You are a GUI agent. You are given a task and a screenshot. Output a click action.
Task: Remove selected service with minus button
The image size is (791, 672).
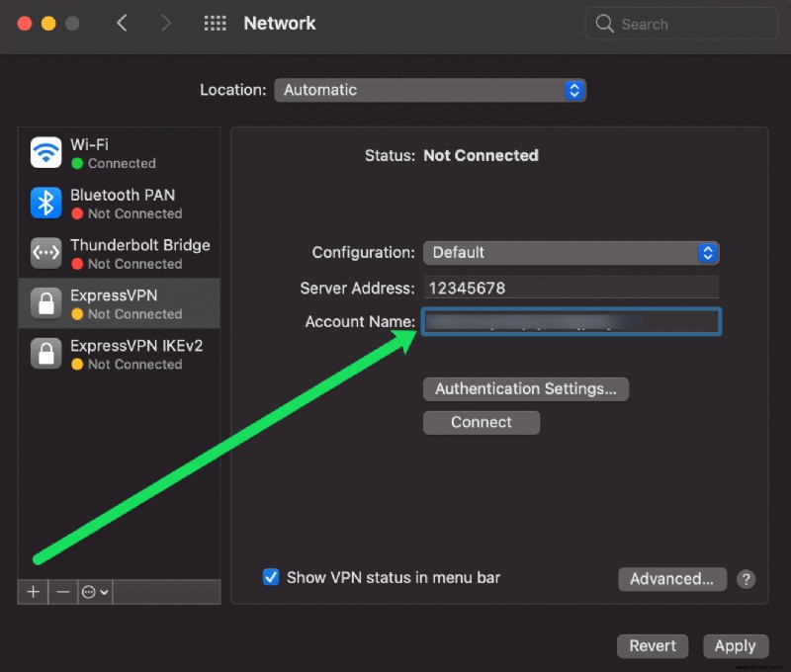point(63,592)
